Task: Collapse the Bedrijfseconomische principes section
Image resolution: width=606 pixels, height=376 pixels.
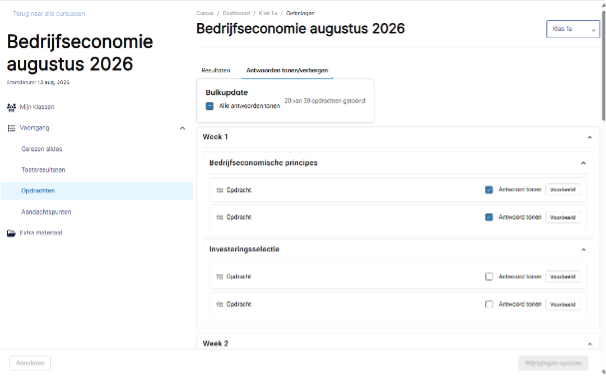Action: (x=583, y=163)
